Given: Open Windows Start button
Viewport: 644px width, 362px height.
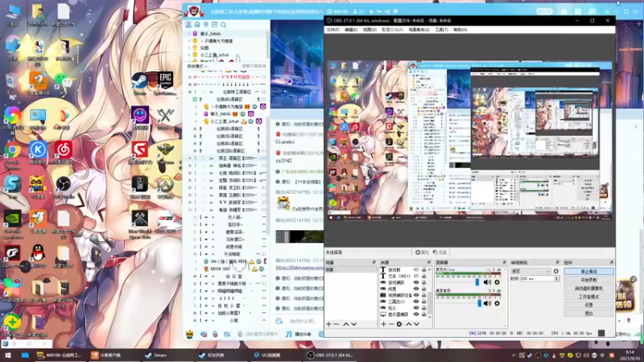Looking at the screenshot, I should pos(7,356).
